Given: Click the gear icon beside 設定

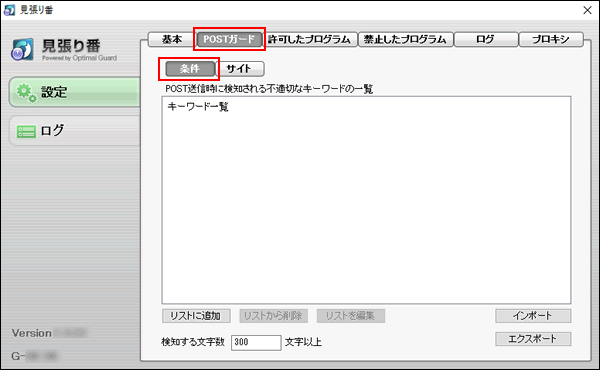Looking at the screenshot, I should pos(26,92).
